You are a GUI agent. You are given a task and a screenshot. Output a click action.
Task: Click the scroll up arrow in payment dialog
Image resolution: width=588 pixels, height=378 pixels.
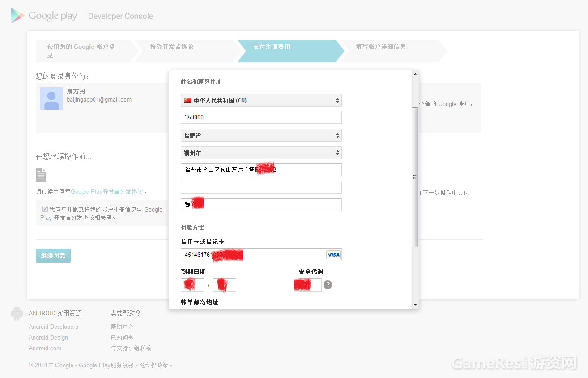click(415, 74)
